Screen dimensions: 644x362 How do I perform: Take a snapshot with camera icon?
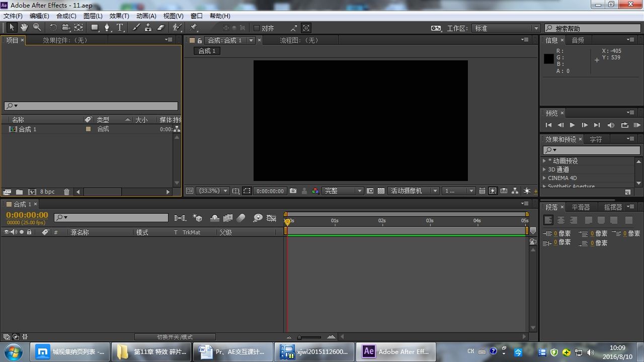pos(293,191)
